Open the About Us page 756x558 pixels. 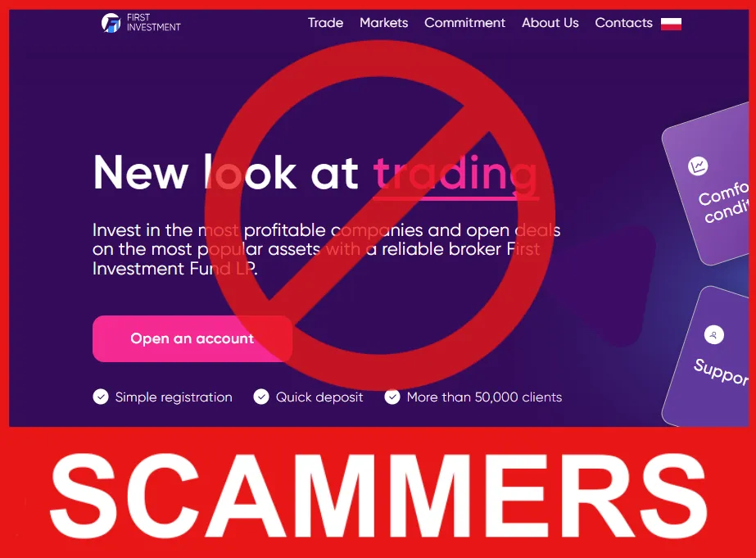coord(550,23)
